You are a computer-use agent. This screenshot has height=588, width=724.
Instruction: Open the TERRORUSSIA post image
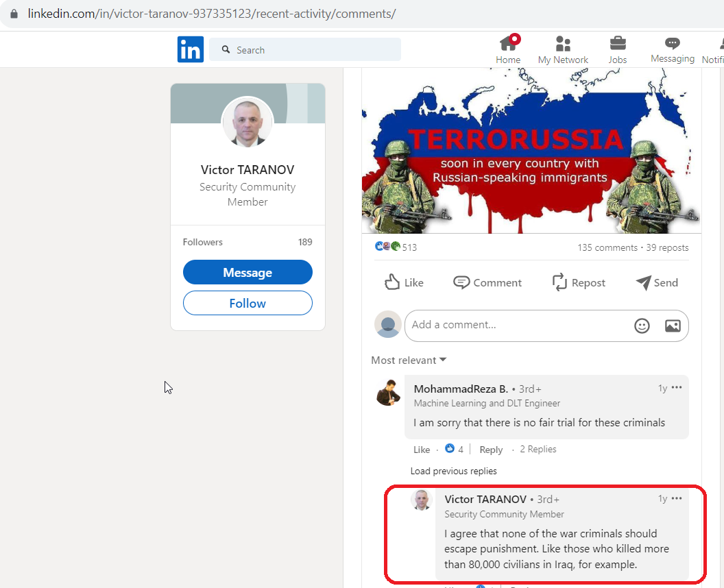click(531, 151)
